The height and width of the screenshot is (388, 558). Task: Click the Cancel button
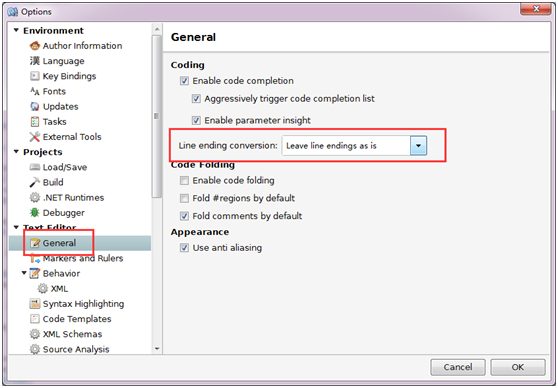tap(458, 367)
